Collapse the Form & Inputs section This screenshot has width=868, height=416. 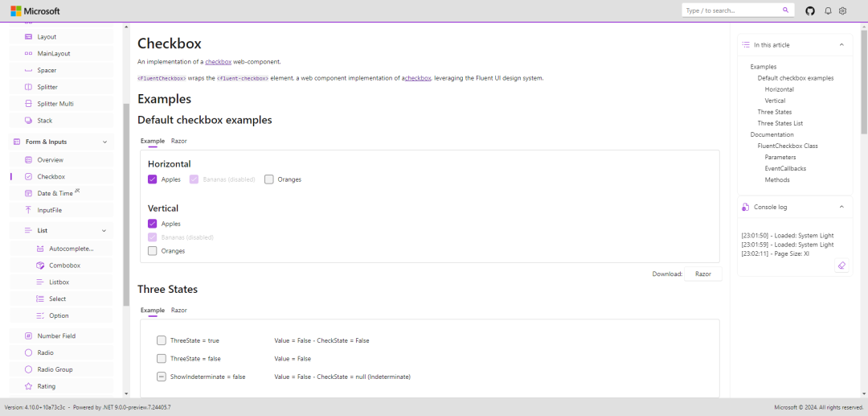point(104,142)
